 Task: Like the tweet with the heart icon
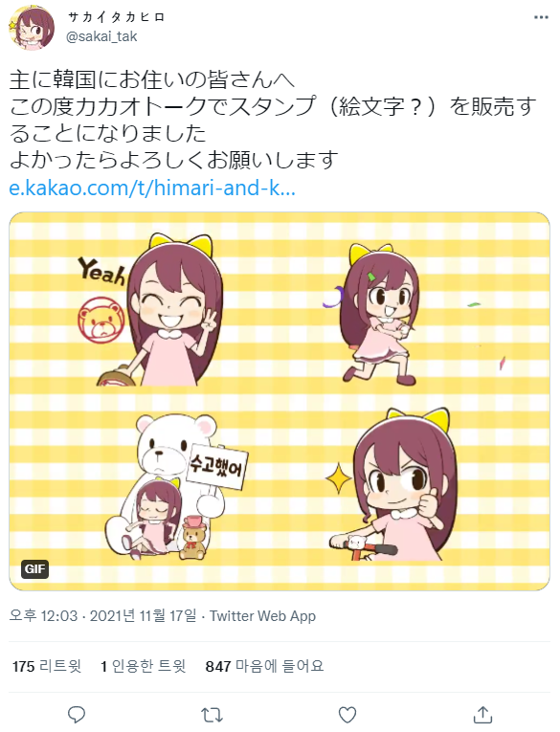tap(347, 715)
